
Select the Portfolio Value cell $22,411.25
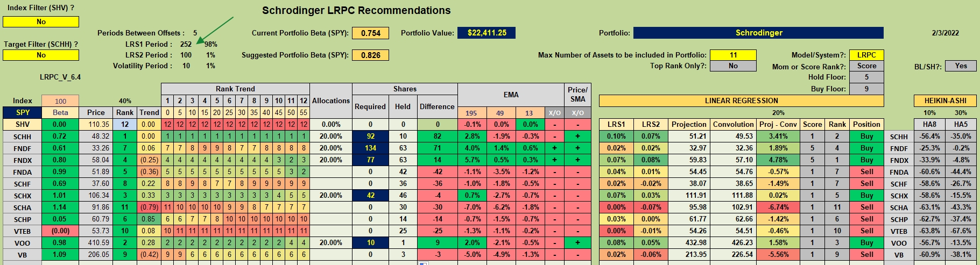coord(487,33)
